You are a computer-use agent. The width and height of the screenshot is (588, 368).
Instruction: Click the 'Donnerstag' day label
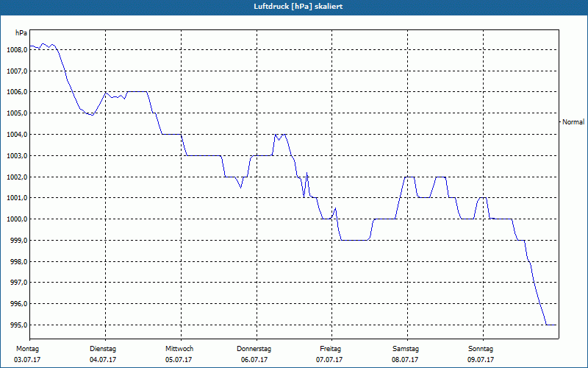pos(254,349)
